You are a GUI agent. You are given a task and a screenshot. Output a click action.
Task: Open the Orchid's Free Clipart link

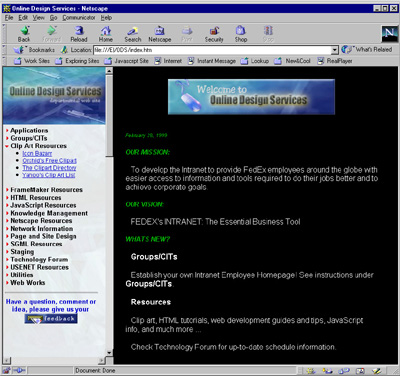click(49, 161)
